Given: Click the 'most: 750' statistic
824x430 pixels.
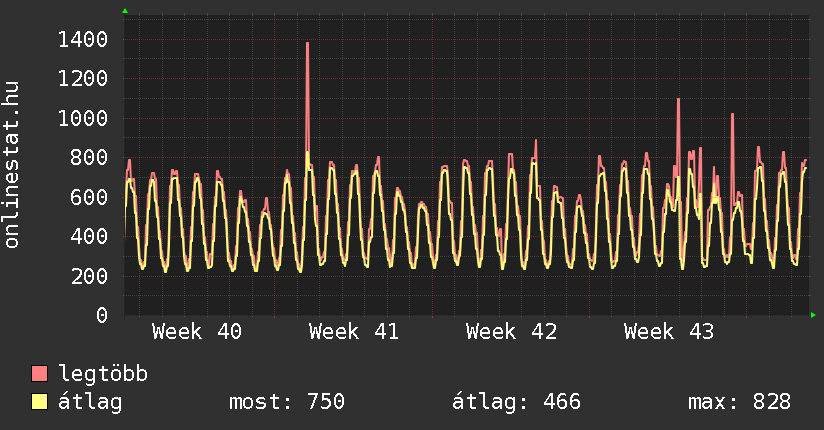Looking at the screenshot, I should coord(287,402).
